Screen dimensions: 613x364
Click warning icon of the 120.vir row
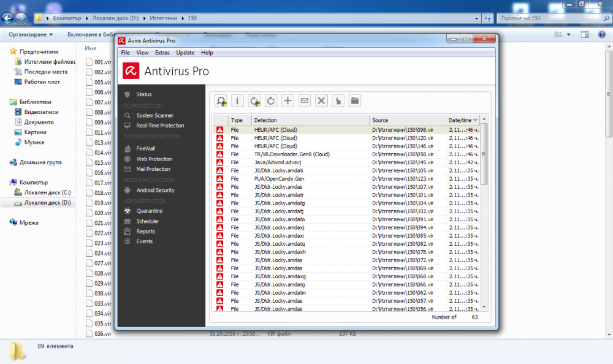pyautogui.click(x=219, y=138)
